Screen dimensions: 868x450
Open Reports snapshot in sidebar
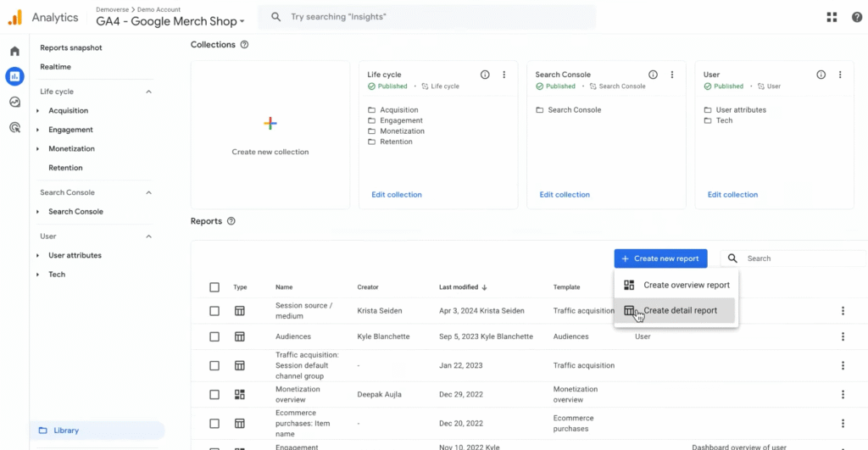pos(71,47)
